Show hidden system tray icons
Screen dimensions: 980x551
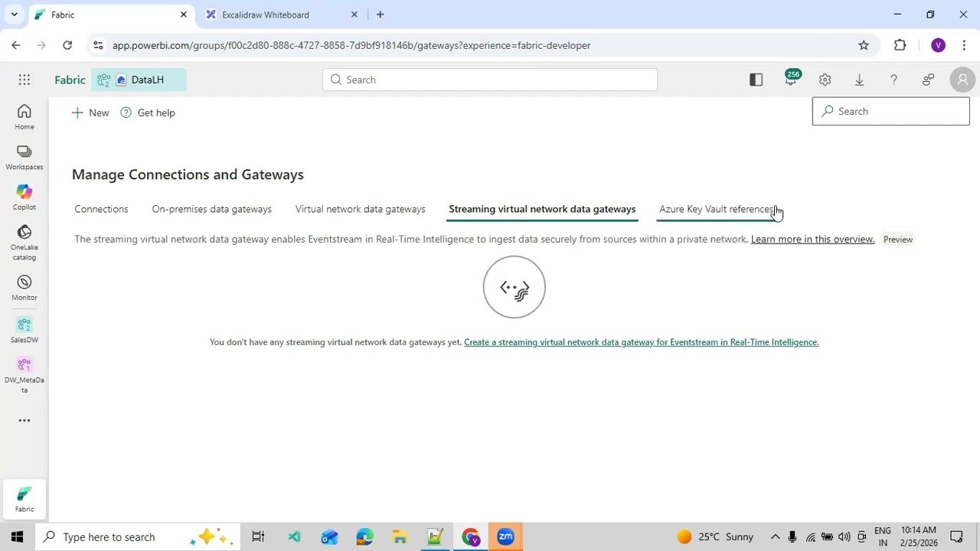tap(775, 536)
